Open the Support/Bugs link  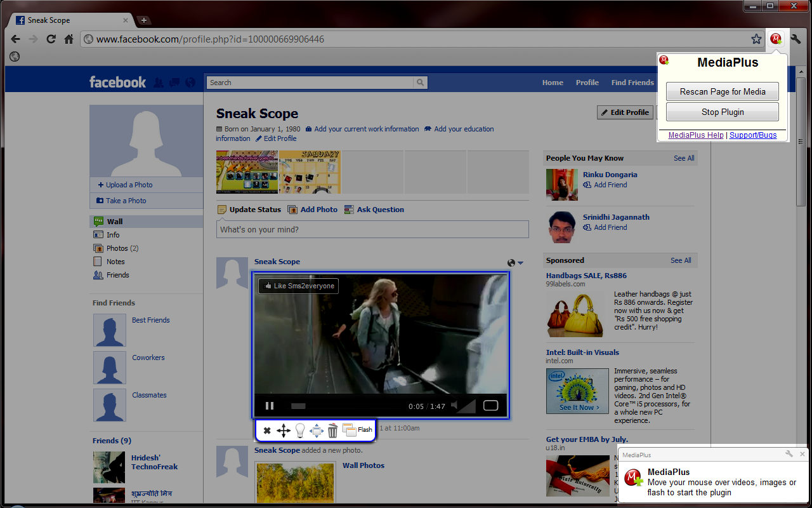pyautogui.click(x=753, y=135)
